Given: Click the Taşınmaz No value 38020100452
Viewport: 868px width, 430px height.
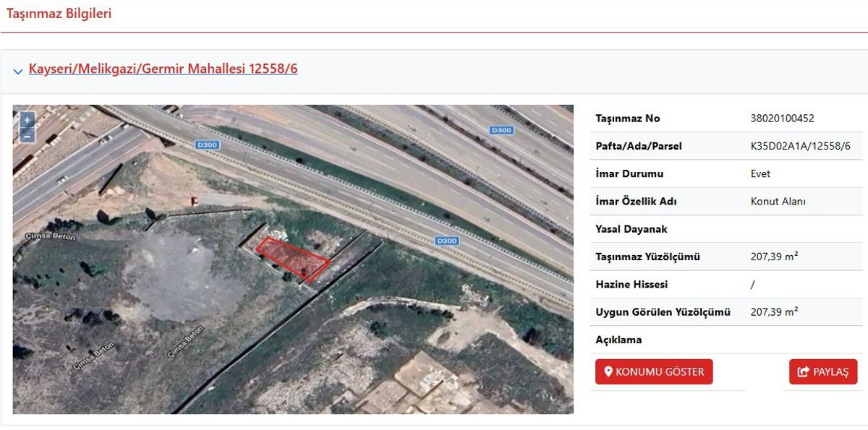Looking at the screenshot, I should click(782, 119).
